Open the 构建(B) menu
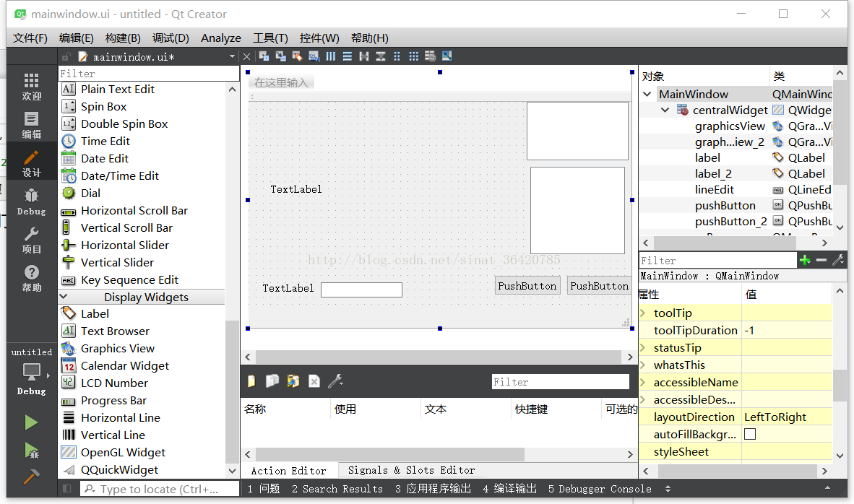Screen dimensions: 854x504 pyautogui.click(x=123, y=38)
